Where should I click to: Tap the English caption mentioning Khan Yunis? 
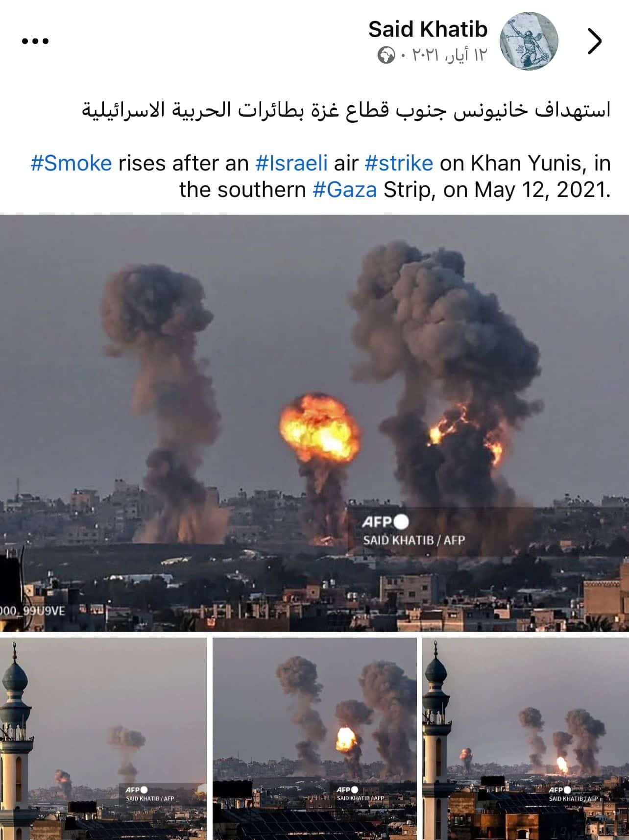[321, 176]
